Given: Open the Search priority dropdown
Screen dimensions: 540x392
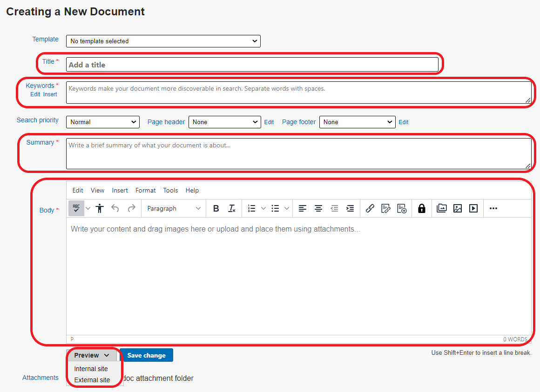Looking at the screenshot, I should click(102, 122).
